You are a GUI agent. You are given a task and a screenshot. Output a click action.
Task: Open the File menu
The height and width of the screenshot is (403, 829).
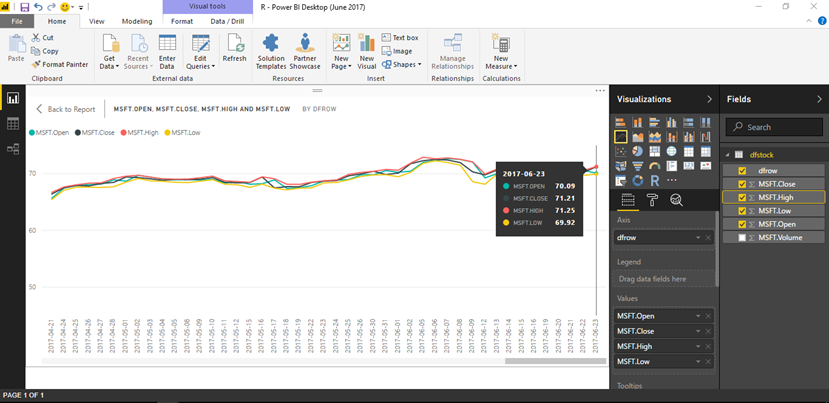[17, 22]
